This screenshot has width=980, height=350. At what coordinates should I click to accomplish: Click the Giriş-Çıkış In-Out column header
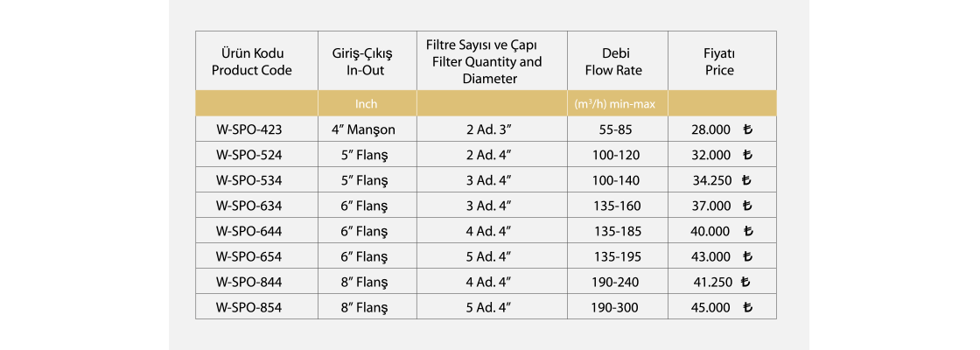[366, 61]
